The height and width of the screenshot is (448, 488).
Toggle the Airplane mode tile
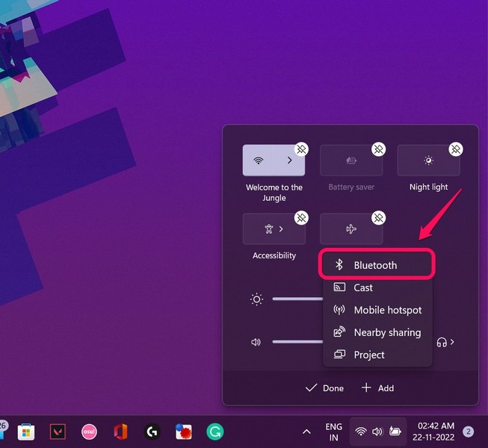point(351,229)
